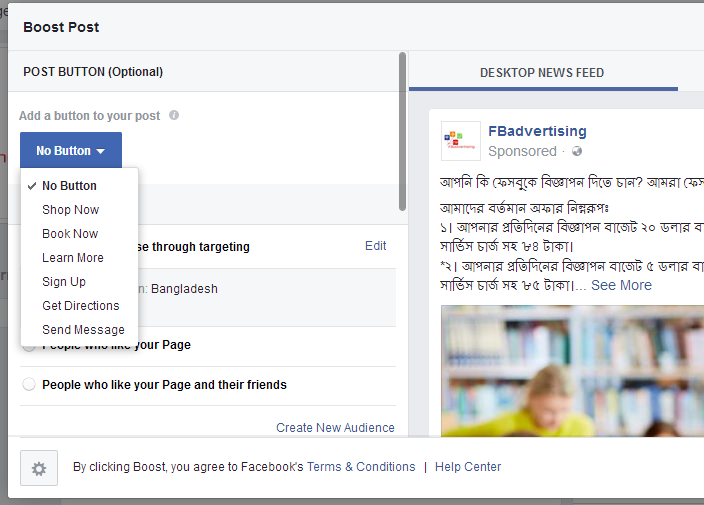Click the left panel vertical scrollbar

[402, 132]
